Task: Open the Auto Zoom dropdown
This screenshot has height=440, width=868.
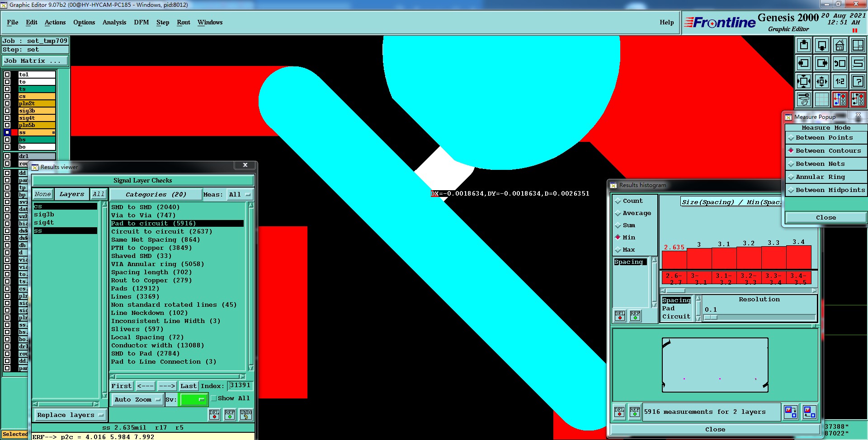Action: (x=137, y=400)
